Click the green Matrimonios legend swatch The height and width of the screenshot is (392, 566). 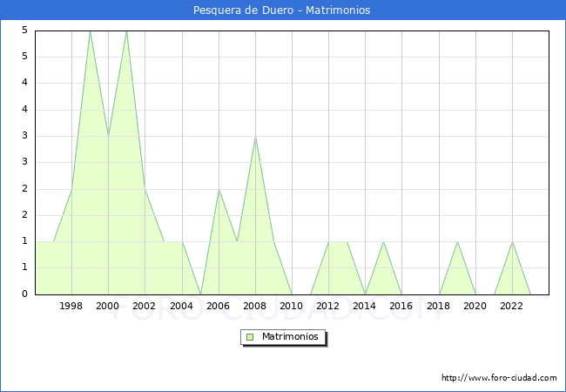[250, 337]
